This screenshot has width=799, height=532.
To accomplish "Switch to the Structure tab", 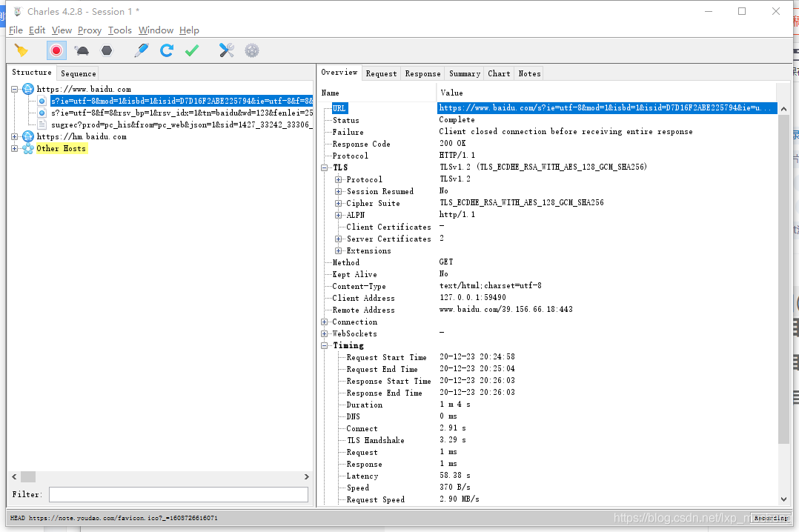I will pyautogui.click(x=32, y=73).
